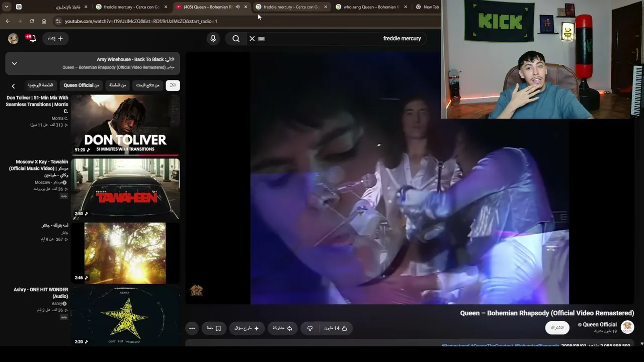Open the browser tab search chevron
644x362 pixels.
tap(7, 7)
